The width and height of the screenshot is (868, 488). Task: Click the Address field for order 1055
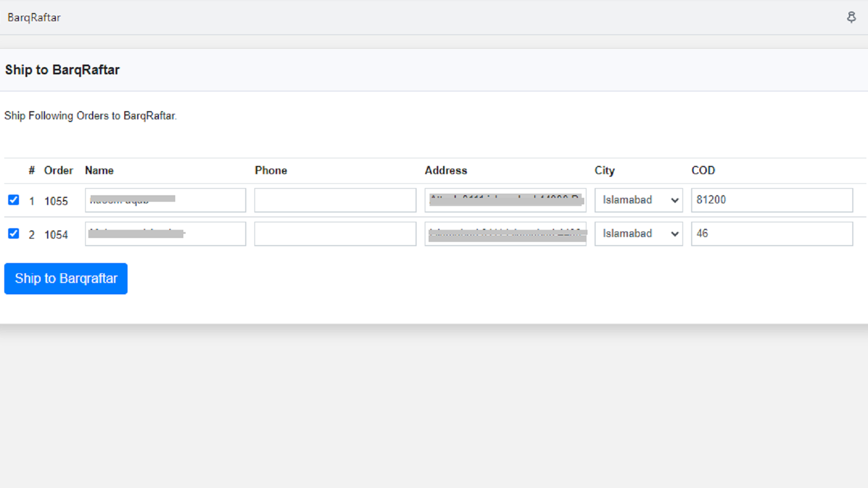coord(506,200)
